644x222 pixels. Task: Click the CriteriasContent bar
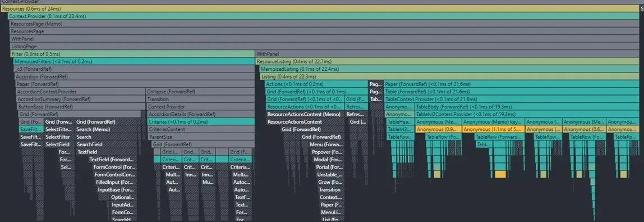click(x=200, y=129)
